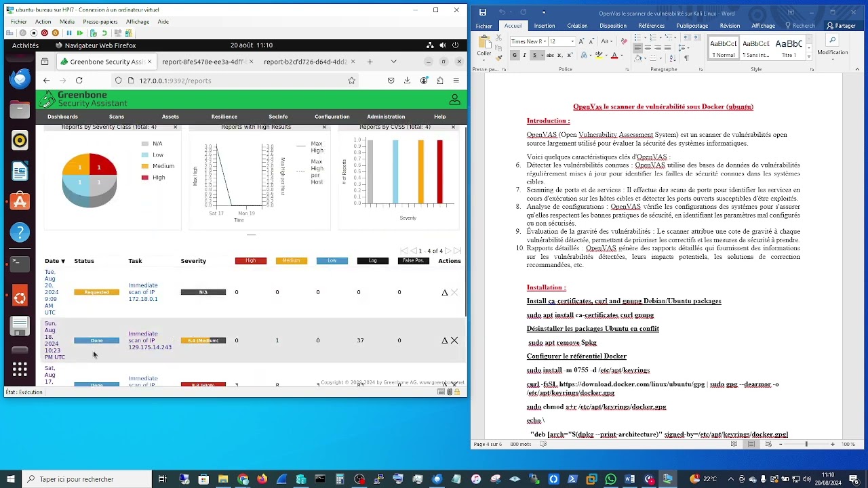Click the Format Painter brush in Word
The height and width of the screenshot is (488, 868).
coord(500,60)
